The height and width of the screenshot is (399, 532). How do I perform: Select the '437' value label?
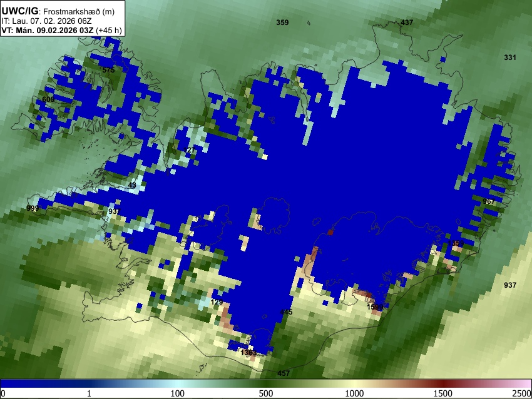(x=407, y=23)
